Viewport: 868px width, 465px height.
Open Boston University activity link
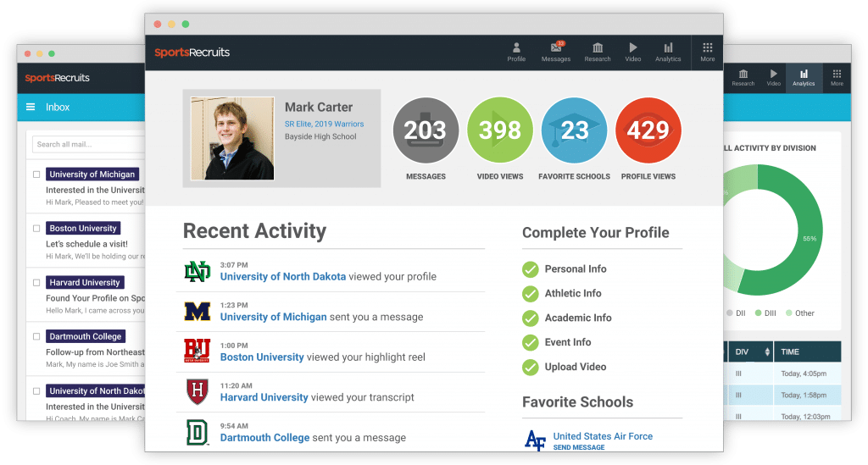262,357
